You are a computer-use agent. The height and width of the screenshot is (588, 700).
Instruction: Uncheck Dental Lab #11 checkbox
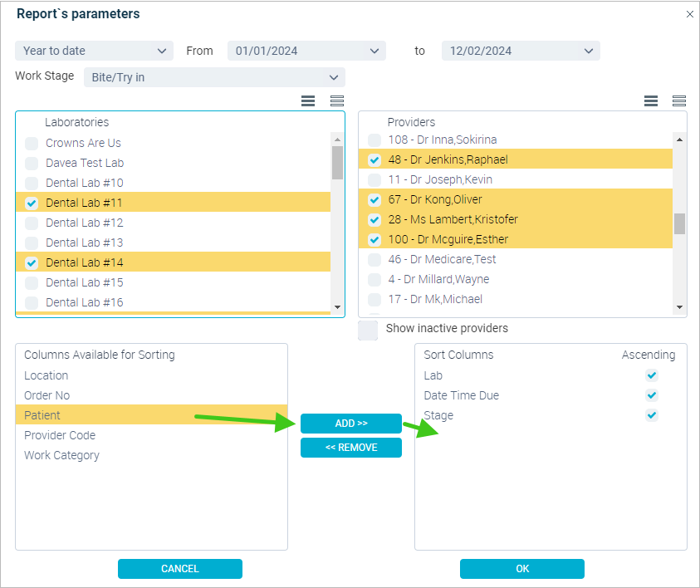(32, 203)
